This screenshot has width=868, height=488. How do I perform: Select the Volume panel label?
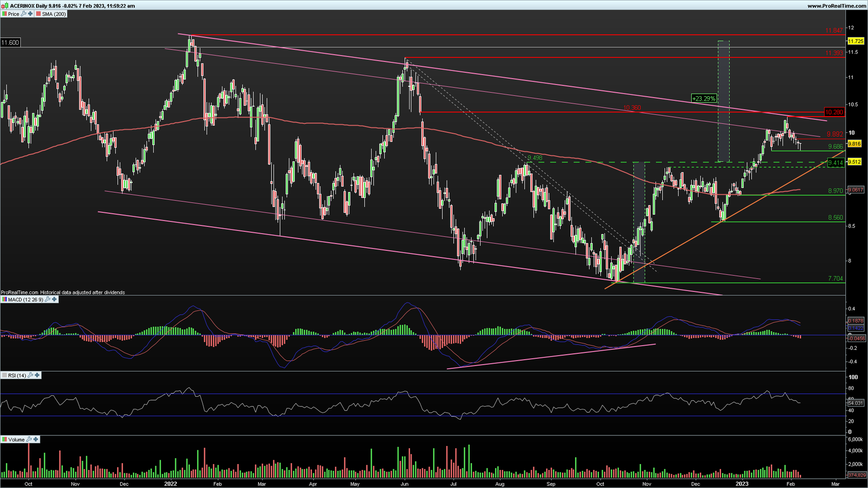[x=16, y=440]
